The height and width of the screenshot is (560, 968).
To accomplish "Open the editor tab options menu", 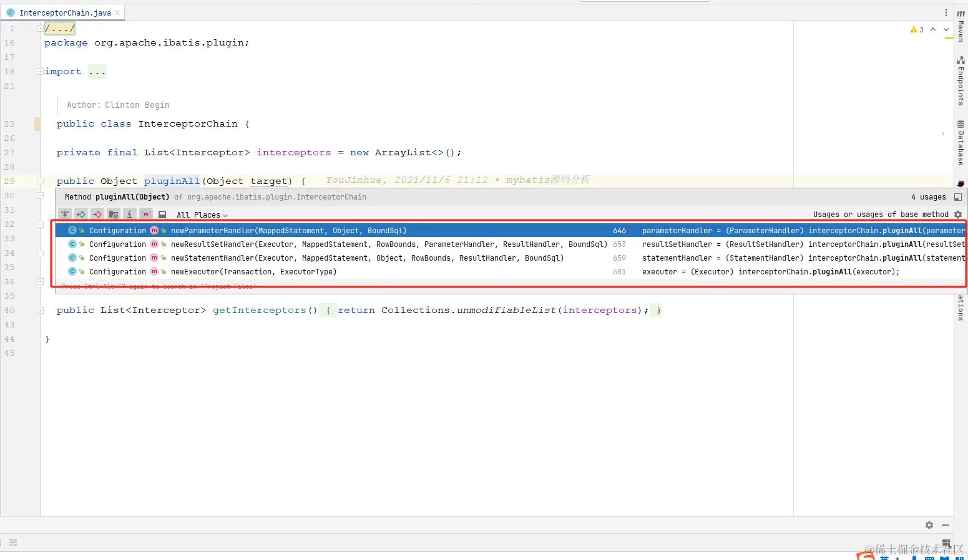I will 946,12.
